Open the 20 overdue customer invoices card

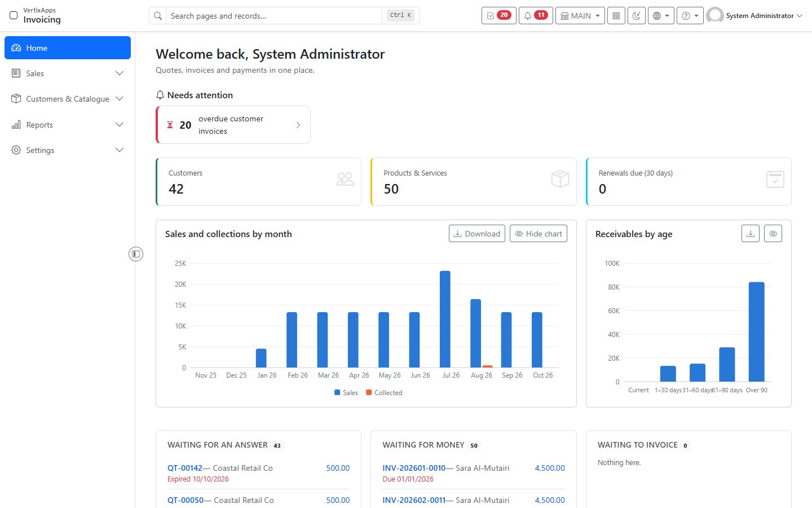point(233,125)
